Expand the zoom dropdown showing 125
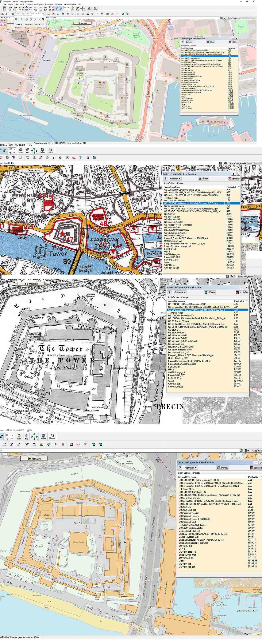262x644 pixels. pos(15,149)
